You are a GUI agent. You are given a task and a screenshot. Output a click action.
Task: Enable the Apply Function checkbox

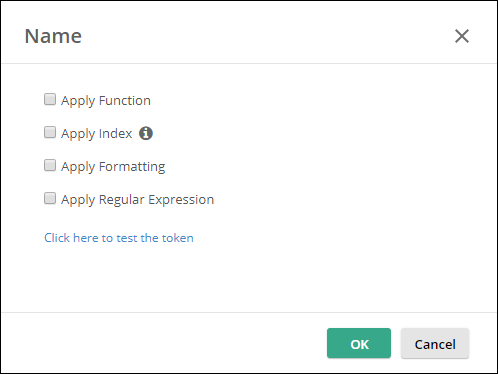pos(50,99)
